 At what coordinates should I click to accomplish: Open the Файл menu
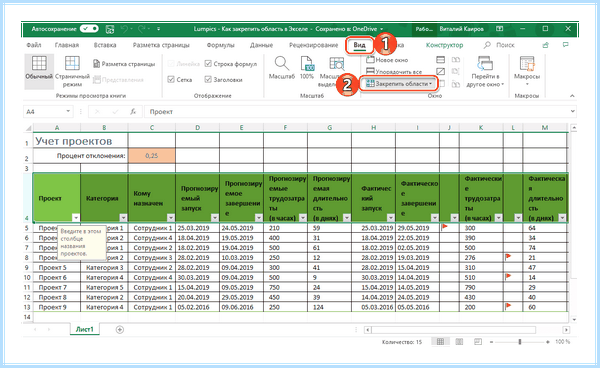(34, 45)
